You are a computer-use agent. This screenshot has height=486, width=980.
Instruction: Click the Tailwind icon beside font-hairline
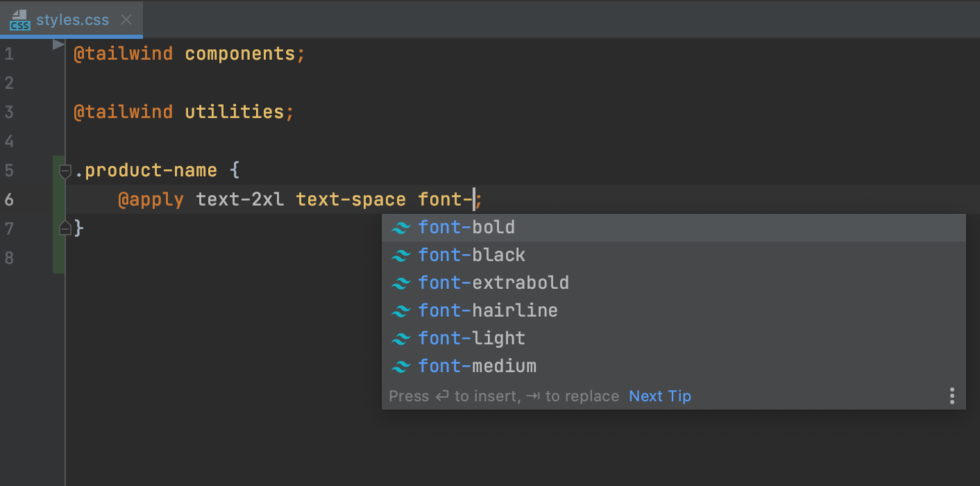(x=402, y=310)
